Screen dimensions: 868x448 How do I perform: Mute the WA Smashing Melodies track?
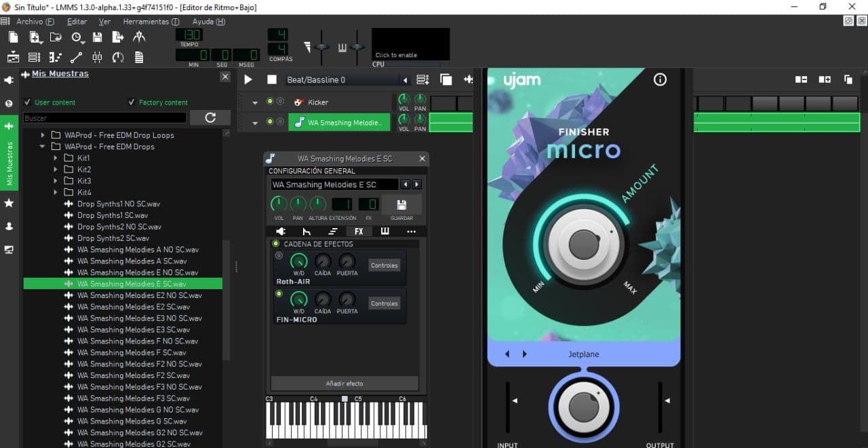(270, 122)
